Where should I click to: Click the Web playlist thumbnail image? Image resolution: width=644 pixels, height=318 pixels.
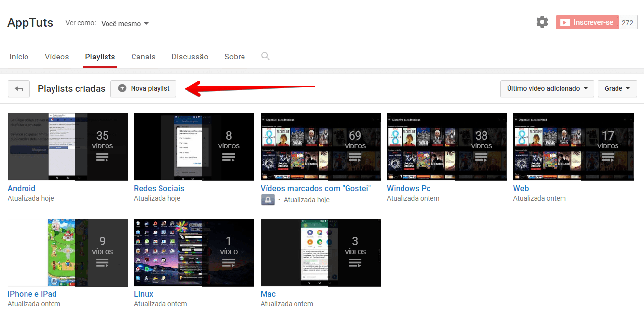pos(573,147)
